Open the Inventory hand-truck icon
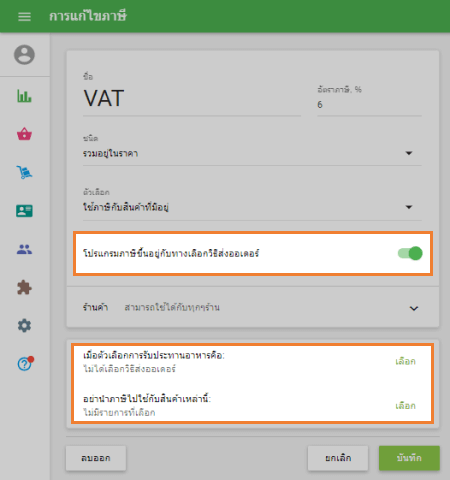 pyautogui.click(x=24, y=172)
